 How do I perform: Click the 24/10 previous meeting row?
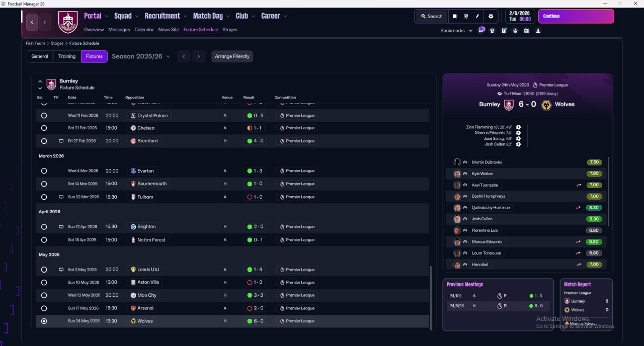click(x=498, y=296)
